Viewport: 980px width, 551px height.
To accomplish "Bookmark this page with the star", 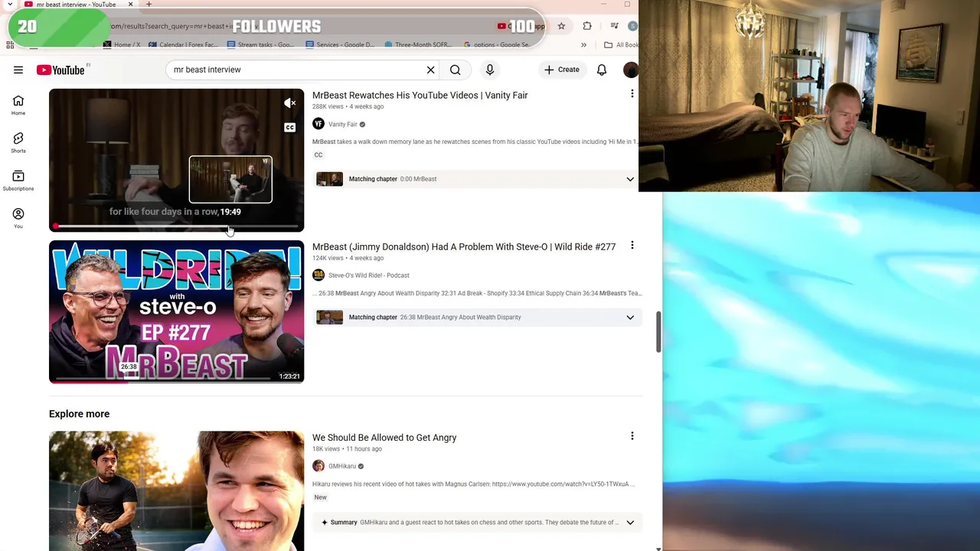I will click(x=561, y=26).
